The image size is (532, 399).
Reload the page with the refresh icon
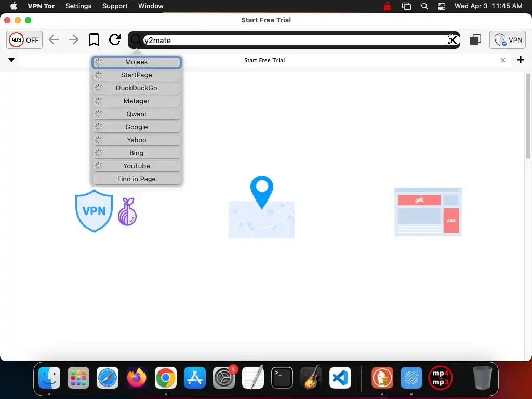click(x=115, y=39)
